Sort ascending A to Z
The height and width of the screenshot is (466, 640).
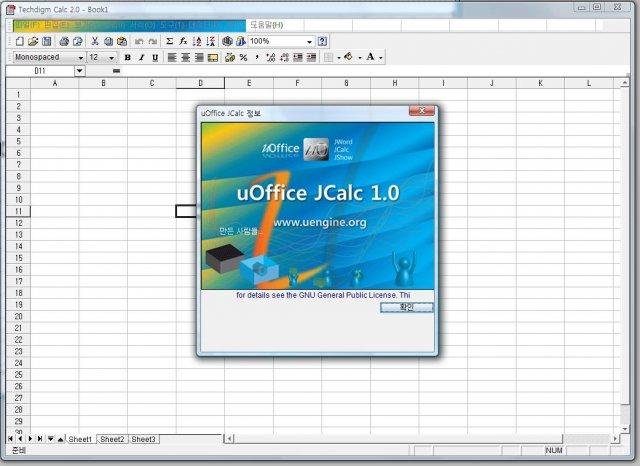pos(197,41)
